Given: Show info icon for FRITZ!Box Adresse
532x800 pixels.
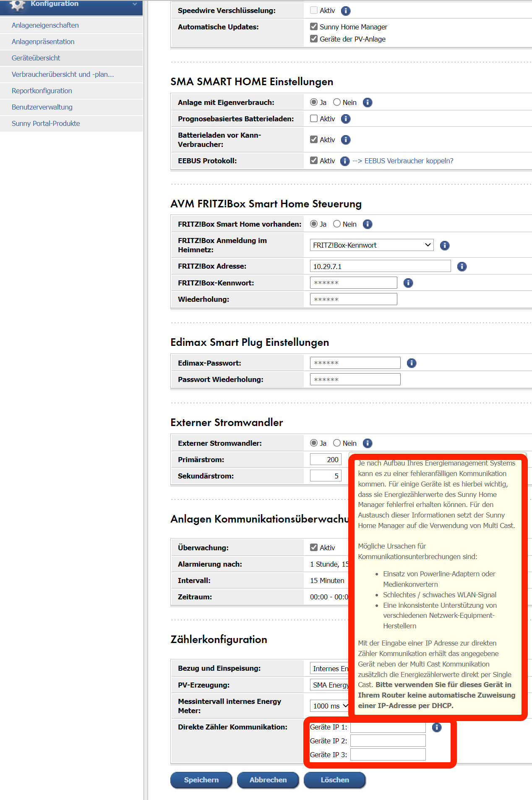Looking at the screenshot, I should pyautogui.click(x=462, y=267).
